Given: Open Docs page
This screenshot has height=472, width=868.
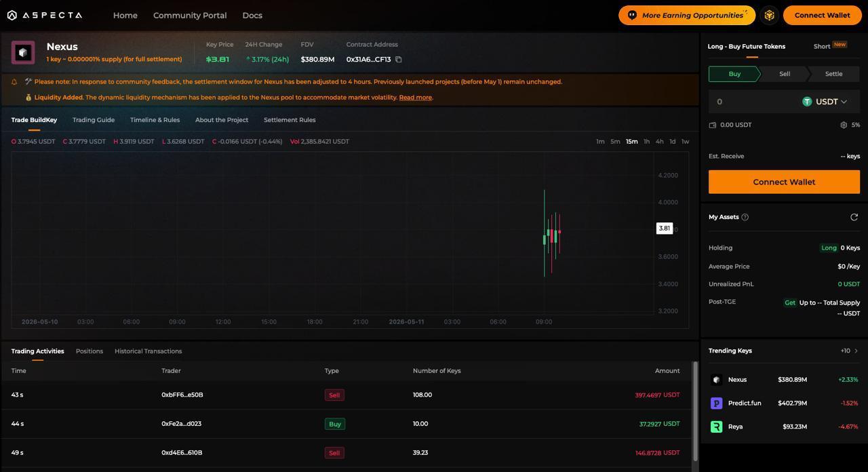Looking at the screenshot, I should [x=252, y=15].
